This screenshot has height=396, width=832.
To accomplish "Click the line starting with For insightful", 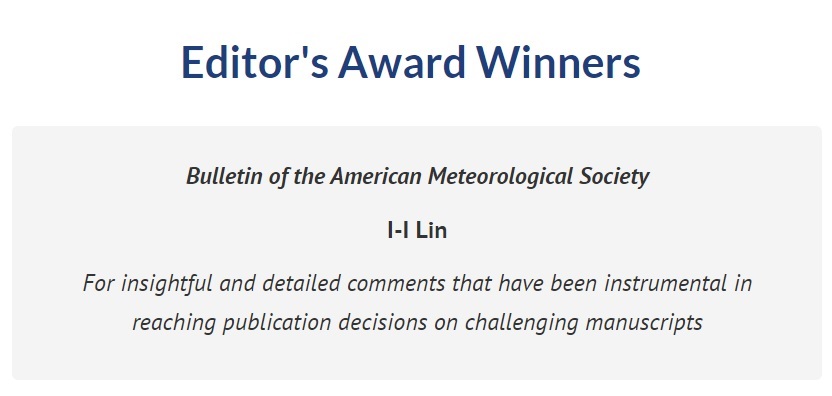I will 417,283.
